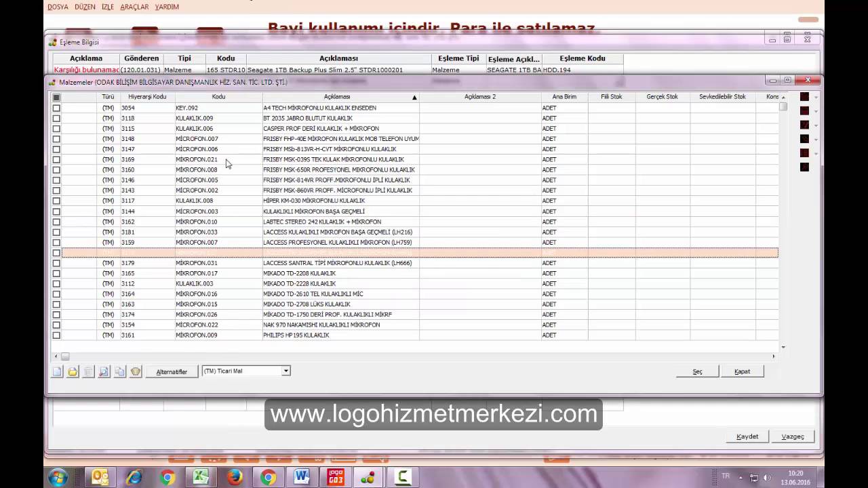The width and height of the screenshot is (868, 488).
Task: Click the Sevkedilebilir Stok column header
Action: [x=722, y=97]
